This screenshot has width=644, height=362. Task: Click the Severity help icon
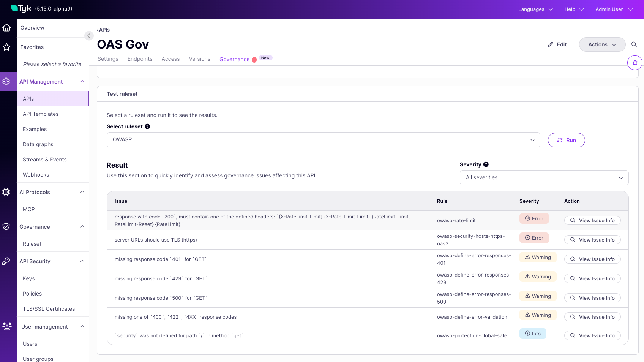coord(486,164)
